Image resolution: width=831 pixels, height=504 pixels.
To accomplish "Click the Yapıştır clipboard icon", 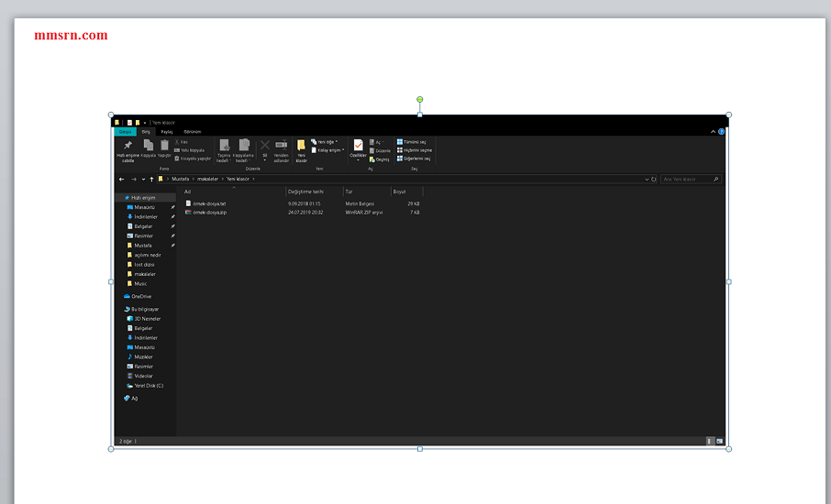I will coord(164,145).
